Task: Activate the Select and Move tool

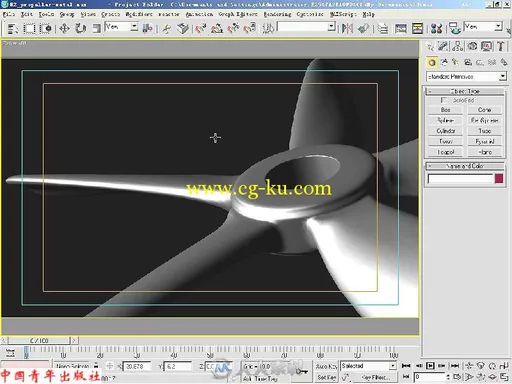Action: click(64, 29)
